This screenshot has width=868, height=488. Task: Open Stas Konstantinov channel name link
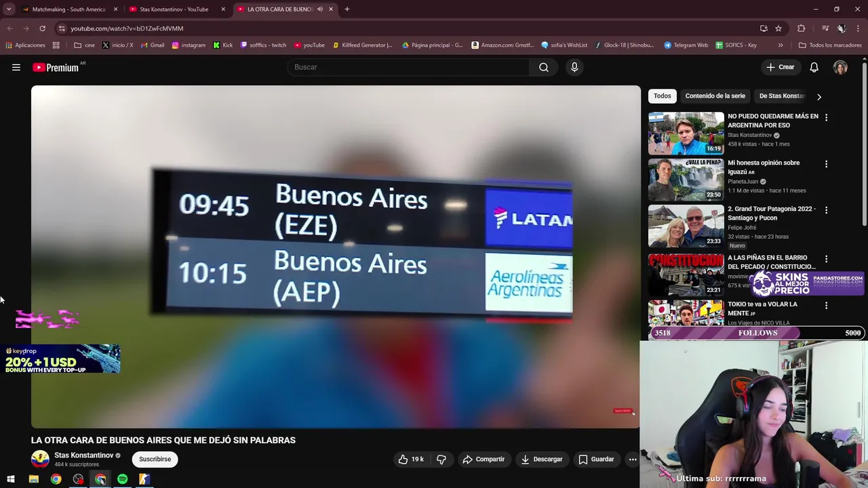[83, 455]
